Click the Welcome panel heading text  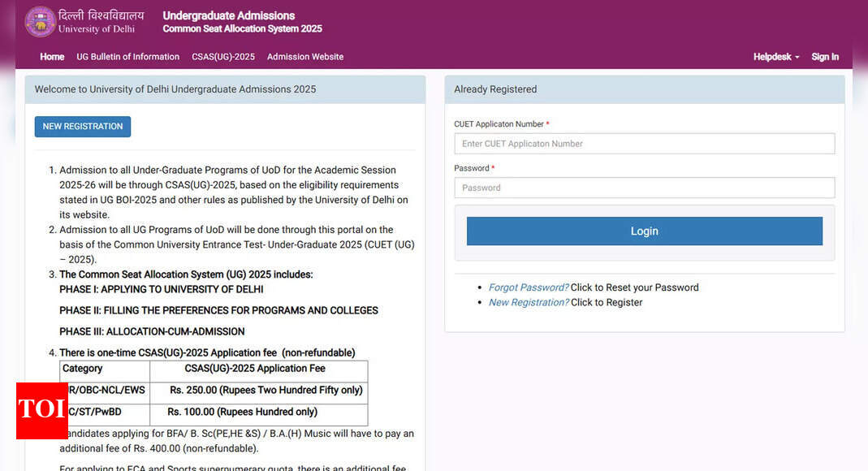click(x=175, y=89)
